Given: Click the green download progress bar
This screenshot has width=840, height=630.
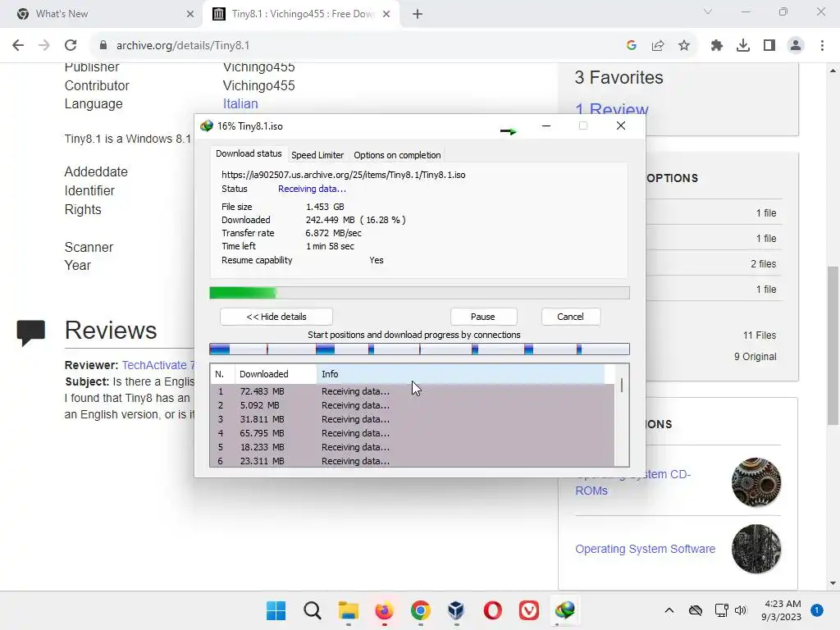Looking at the screenshot, I should point(419,293).
